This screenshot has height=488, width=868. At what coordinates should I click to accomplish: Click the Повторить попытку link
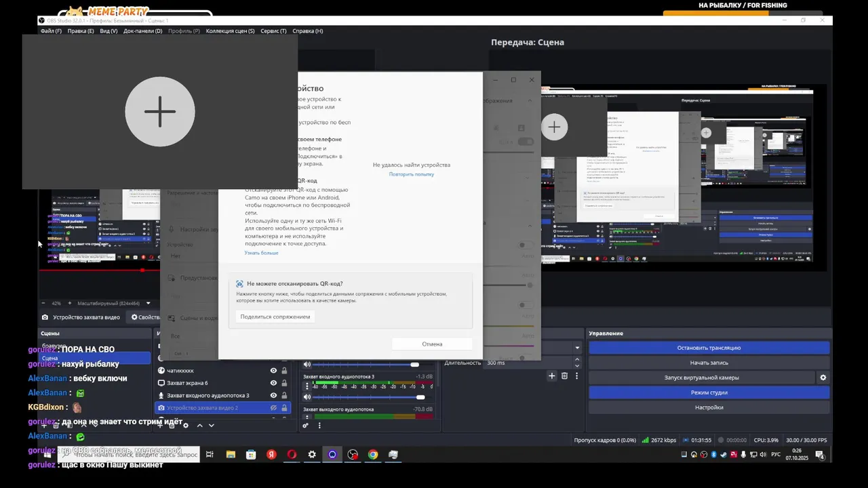[x=412, y=174]
